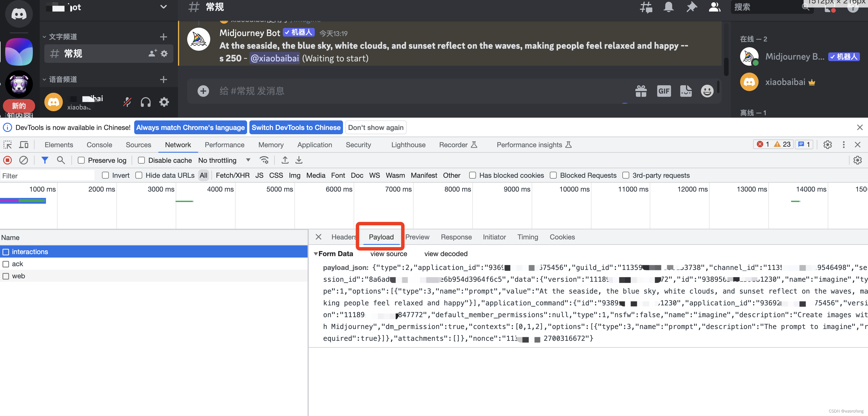Open the server name dropdown chevron
The width and height of the screenshot is (868, 416).
163,7
